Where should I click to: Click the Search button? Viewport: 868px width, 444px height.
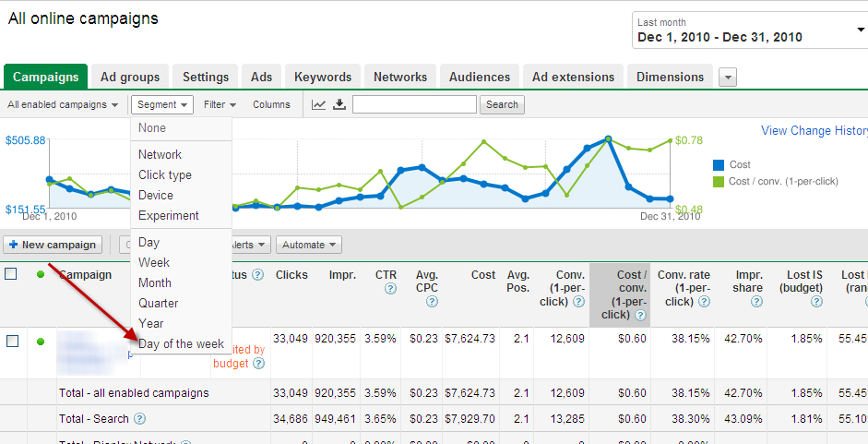502,104
